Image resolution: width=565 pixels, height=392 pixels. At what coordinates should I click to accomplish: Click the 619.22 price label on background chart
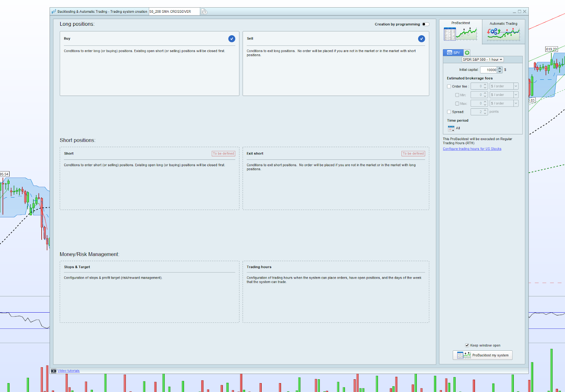(x=551, y=49)
